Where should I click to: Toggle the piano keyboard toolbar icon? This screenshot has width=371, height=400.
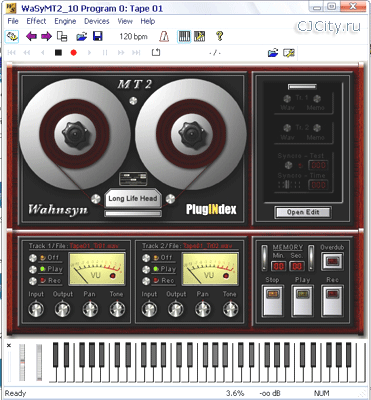184,36
